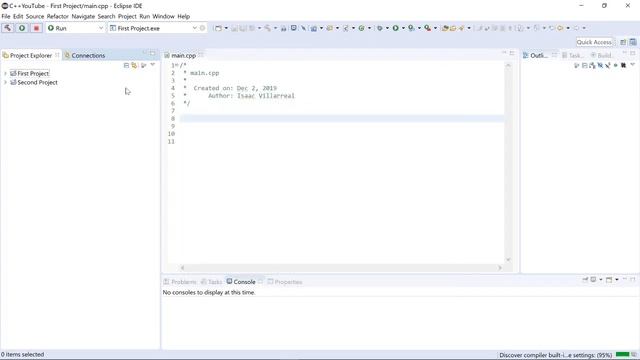Open the Run menu
The height and width of the screenshot is (360, 640).
point(144,16)
